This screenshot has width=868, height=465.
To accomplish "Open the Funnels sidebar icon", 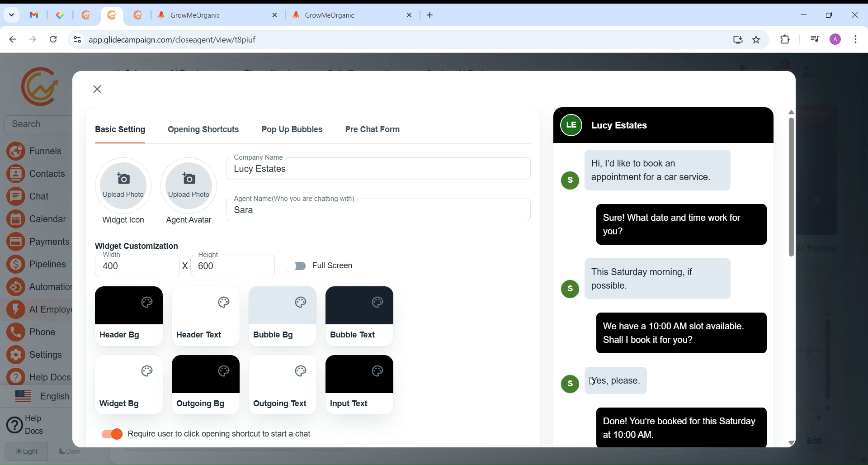I will (x=16, y=151).
